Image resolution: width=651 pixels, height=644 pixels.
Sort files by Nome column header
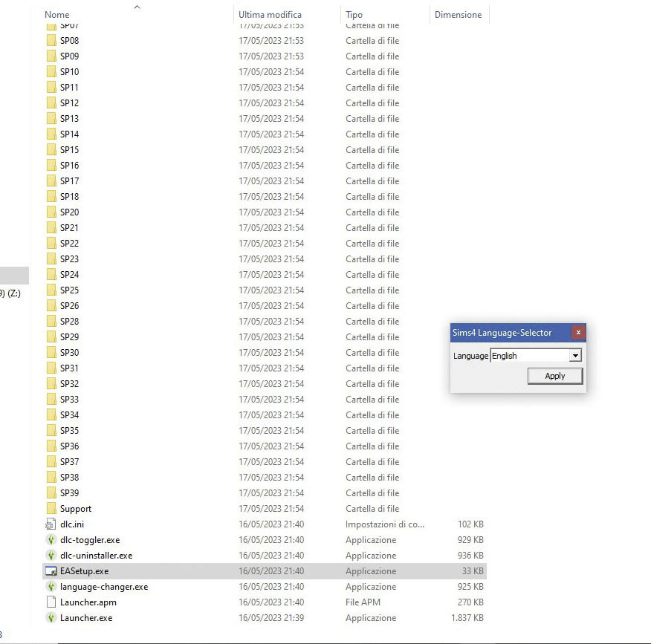pyautogui.click(x=57, y=15)
